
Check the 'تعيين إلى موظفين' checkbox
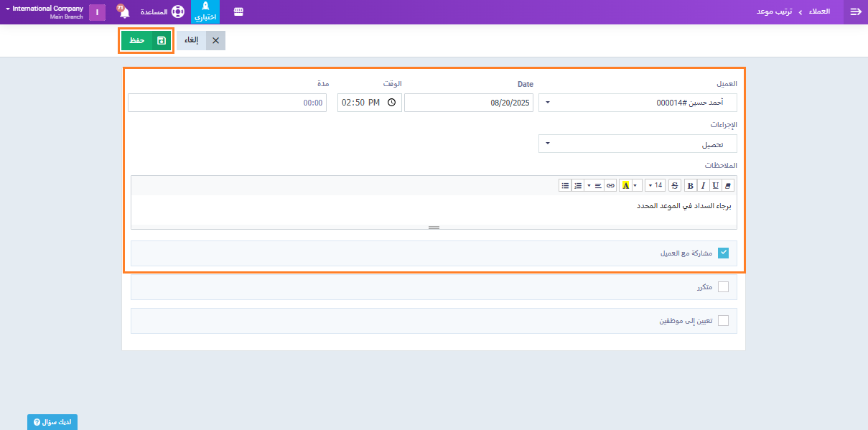point(723,321)
